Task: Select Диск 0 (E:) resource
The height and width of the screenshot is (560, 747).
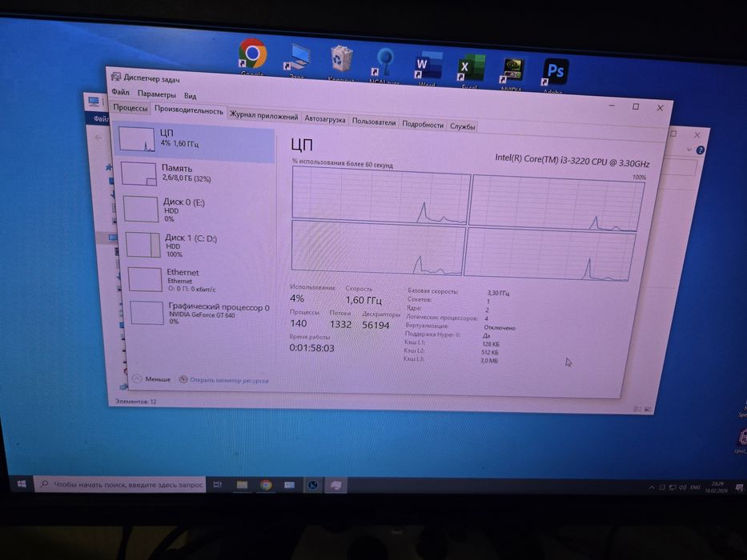Action: point(199,210)
